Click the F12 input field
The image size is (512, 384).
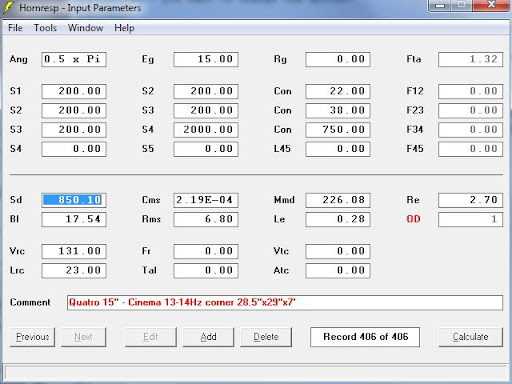click(x=470, y=91)
